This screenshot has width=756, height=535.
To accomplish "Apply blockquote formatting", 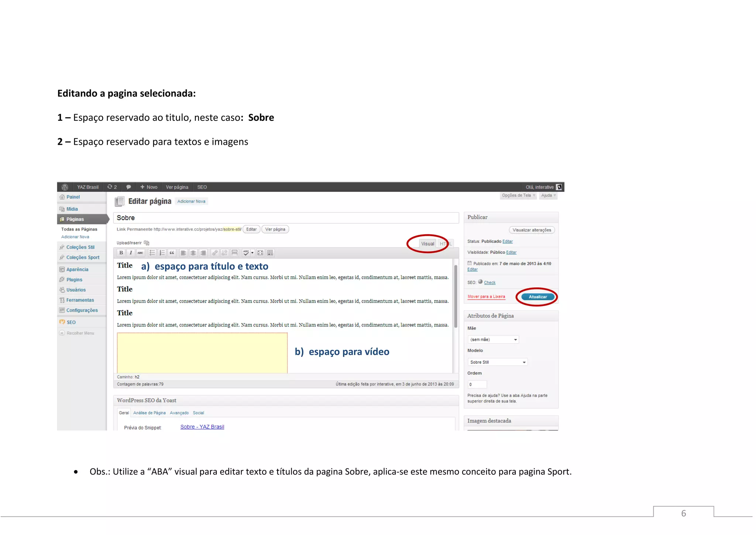I will coord(172,253).
